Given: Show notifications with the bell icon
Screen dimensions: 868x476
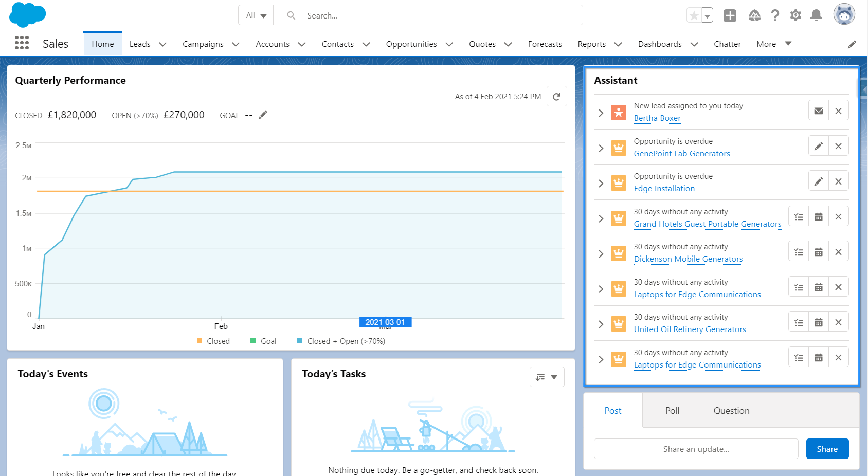Looking at the screenshot, I should coord(816,15).
